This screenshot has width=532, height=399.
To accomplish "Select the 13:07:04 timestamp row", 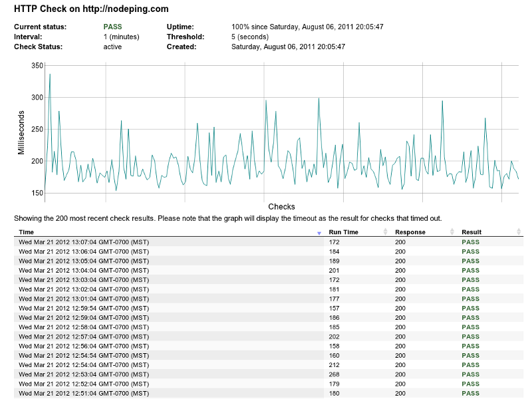I will click(84, 242).
